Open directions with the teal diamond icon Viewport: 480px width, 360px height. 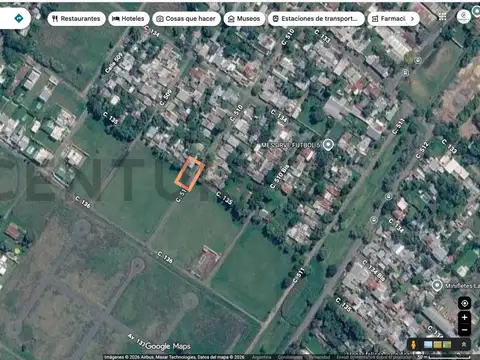(19, 18)
